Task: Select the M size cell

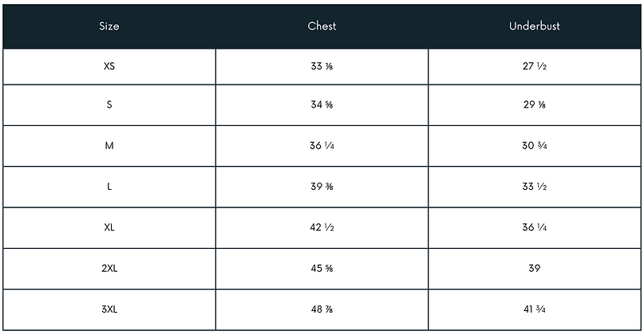Action: point(109,146)
